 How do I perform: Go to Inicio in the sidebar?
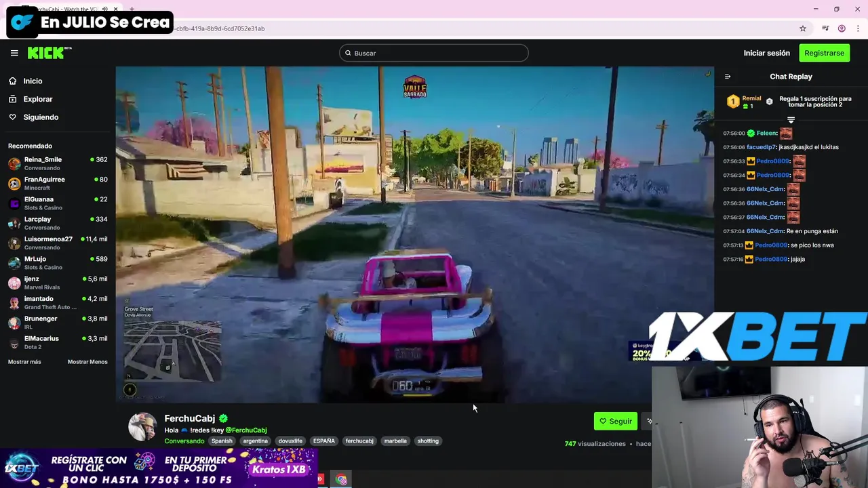(33, 81)
